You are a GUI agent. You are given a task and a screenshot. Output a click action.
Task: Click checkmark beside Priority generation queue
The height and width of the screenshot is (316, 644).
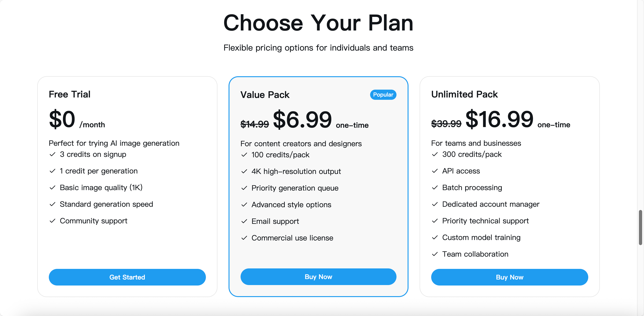(244, 188)
